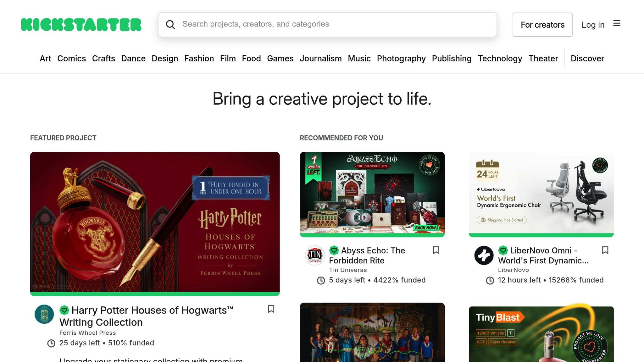Open the Crafts category
The width and height of the screenshot is (644, 362).
point(103,58)
